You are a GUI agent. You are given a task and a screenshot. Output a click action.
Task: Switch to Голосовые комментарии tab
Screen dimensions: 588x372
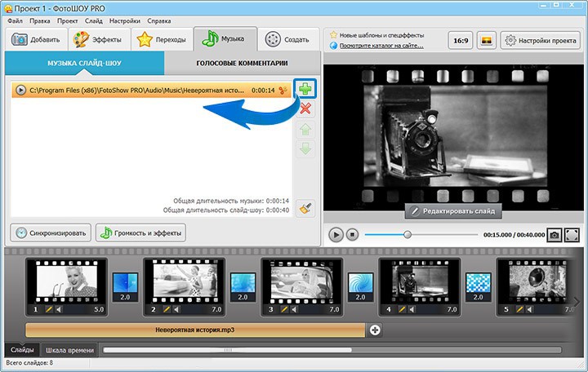243,63
